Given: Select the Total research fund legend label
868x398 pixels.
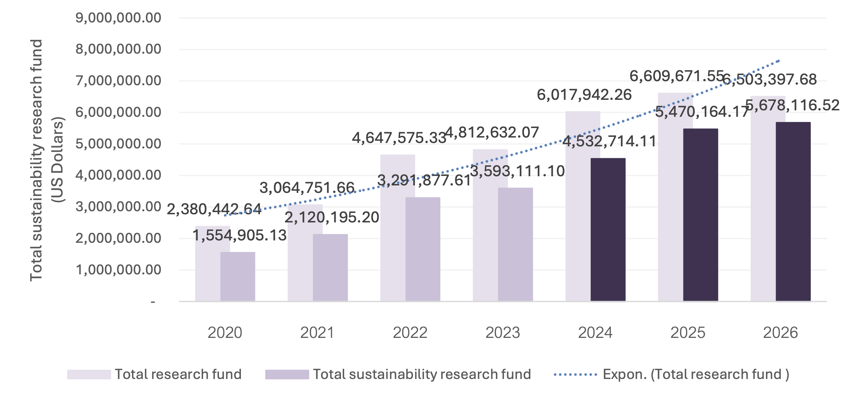Looking at the screenshot, I should (x=178, y=375).
